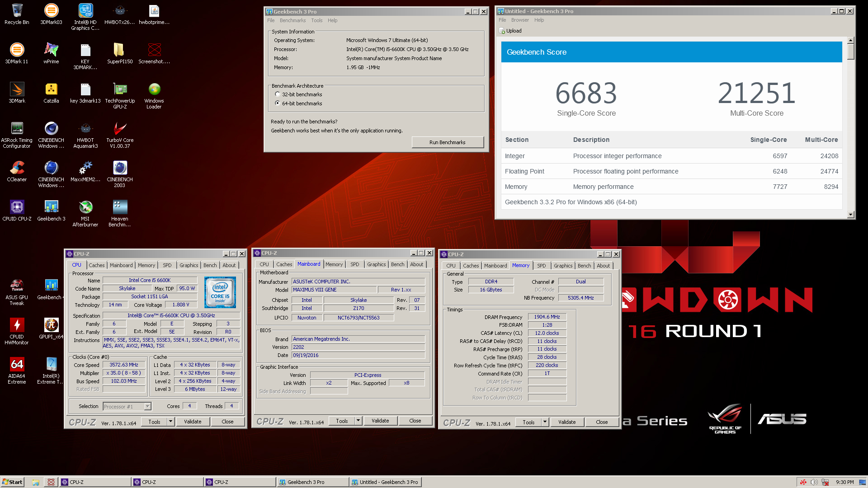
Task: Click the 6683 Single-Core Score
Action: pos(586,93)
